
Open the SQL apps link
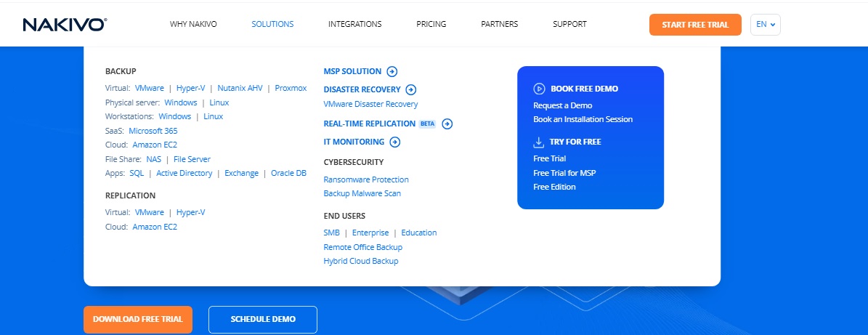pyautogui.click(x=137, y=174)
